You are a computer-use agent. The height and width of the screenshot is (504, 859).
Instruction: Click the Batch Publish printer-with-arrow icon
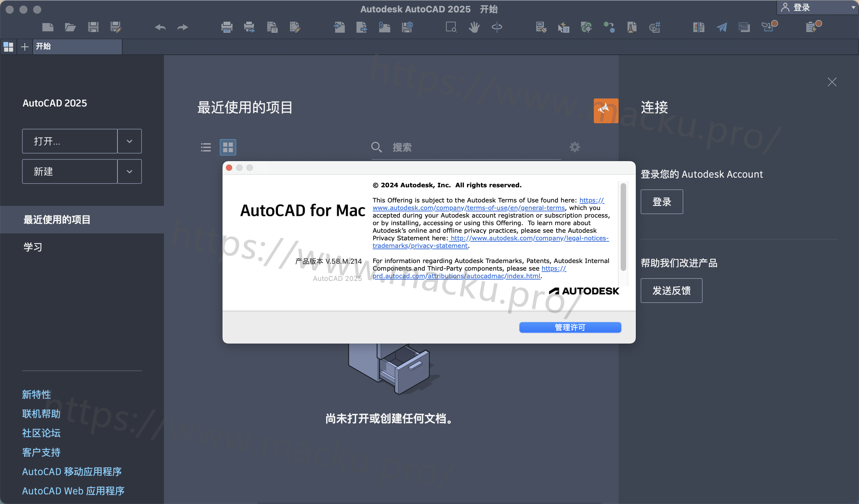249,27
